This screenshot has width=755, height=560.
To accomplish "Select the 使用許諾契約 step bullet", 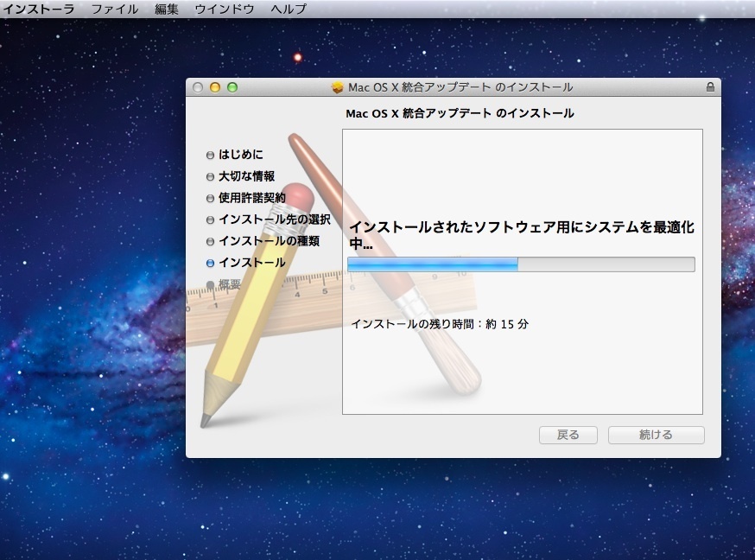I will 210,199.
